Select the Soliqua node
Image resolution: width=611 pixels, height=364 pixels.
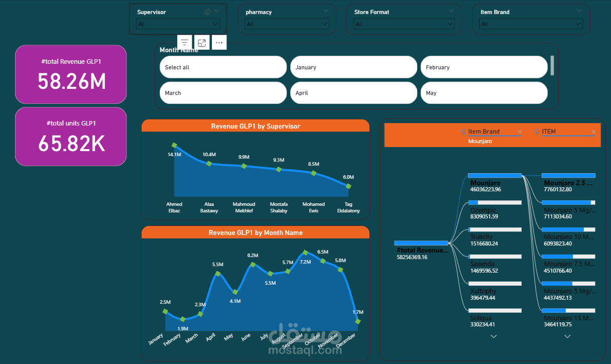[x=495, y=318]
